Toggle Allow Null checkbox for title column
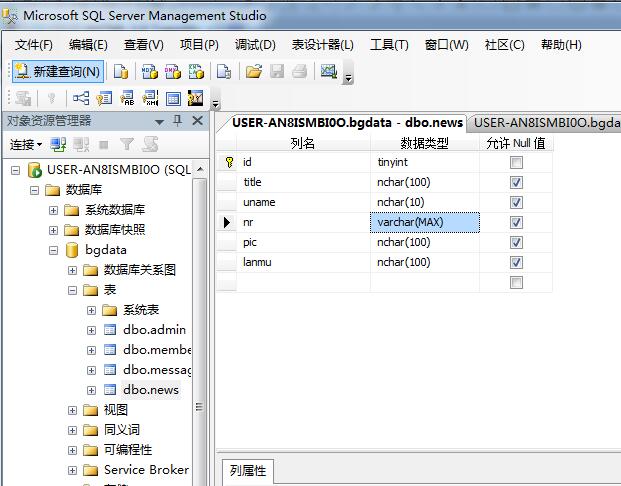621x486 pixels. 516,182
